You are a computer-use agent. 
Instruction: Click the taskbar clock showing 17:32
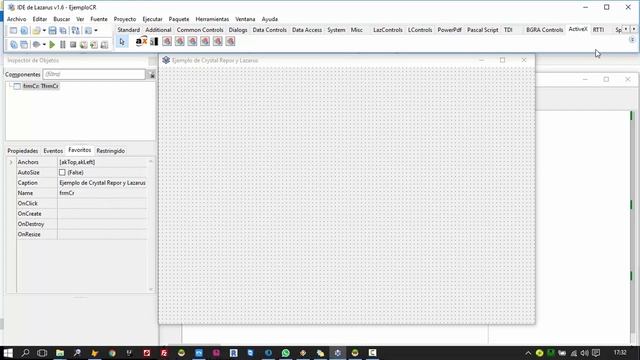point(620,353)
